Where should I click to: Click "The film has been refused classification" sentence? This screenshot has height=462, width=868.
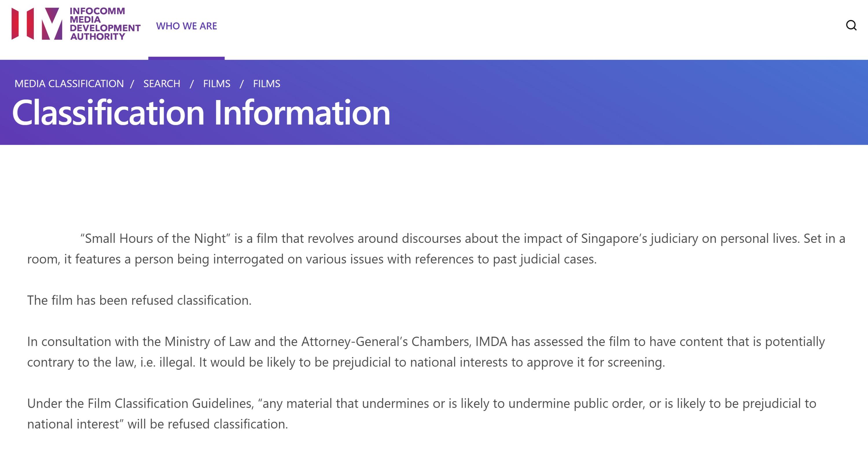[x=139, y=300]
